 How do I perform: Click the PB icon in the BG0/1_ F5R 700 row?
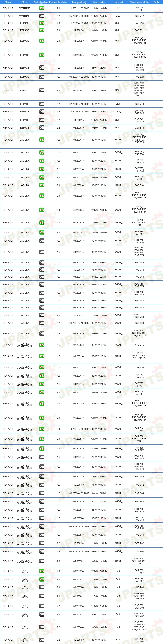coord(42,177)
